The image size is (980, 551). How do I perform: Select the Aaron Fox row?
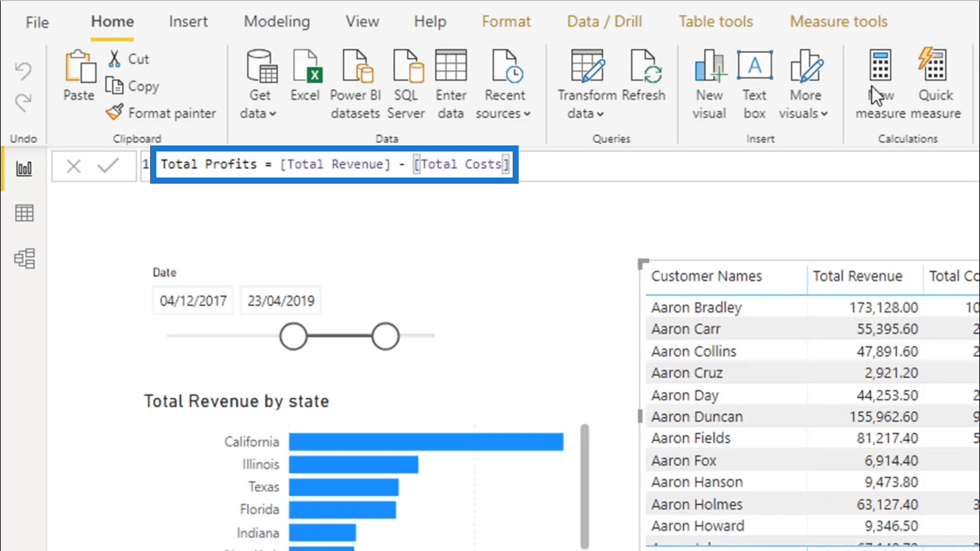tap(813, 460)
